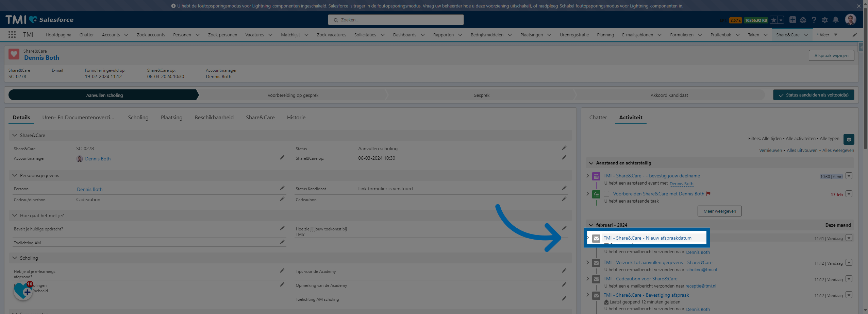Open Setup gear menu
Viewport: 868px width, 314px height.
pos(825,20)
